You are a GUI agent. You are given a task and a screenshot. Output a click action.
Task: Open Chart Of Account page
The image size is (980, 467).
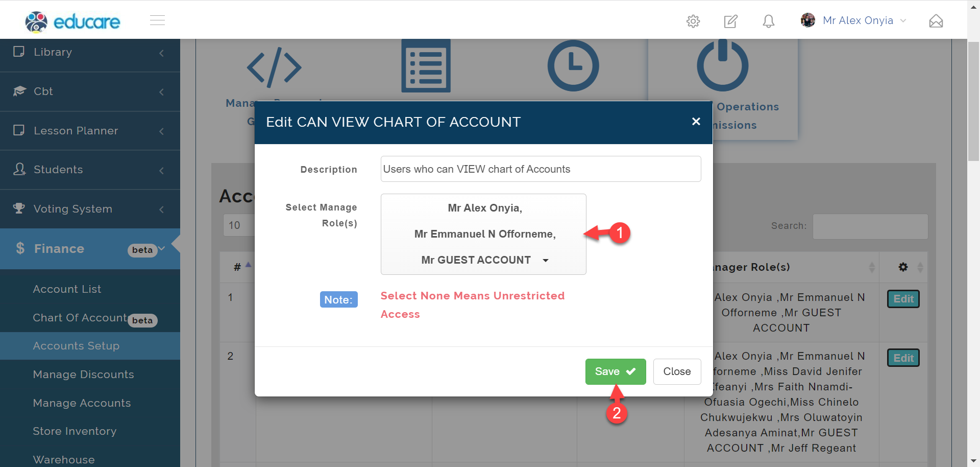coord(80,318)
